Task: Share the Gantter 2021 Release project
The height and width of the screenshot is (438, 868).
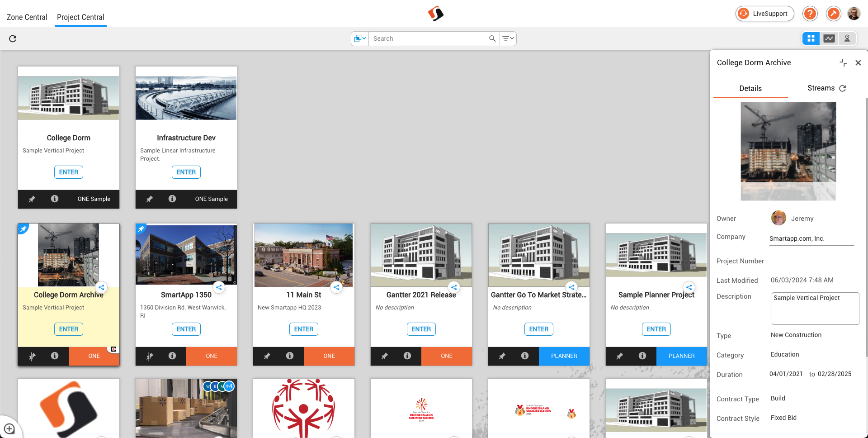Action: (454, 287)
